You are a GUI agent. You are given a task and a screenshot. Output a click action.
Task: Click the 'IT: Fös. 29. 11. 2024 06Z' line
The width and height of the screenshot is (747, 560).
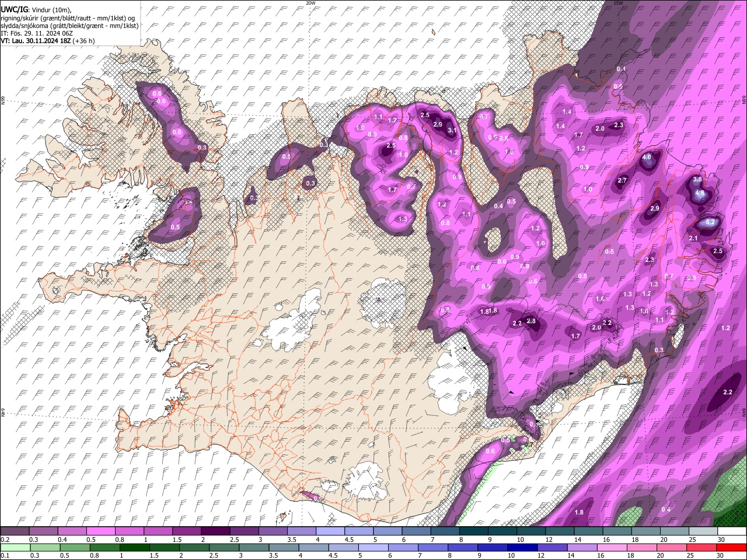(37, 33)
